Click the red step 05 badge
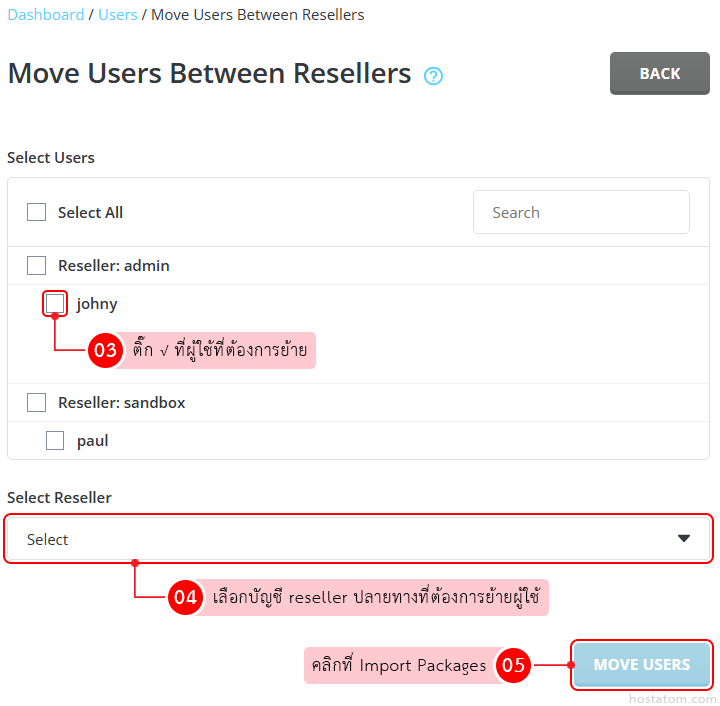The height and width of the screenshot is (706, 720). point(513,665)
